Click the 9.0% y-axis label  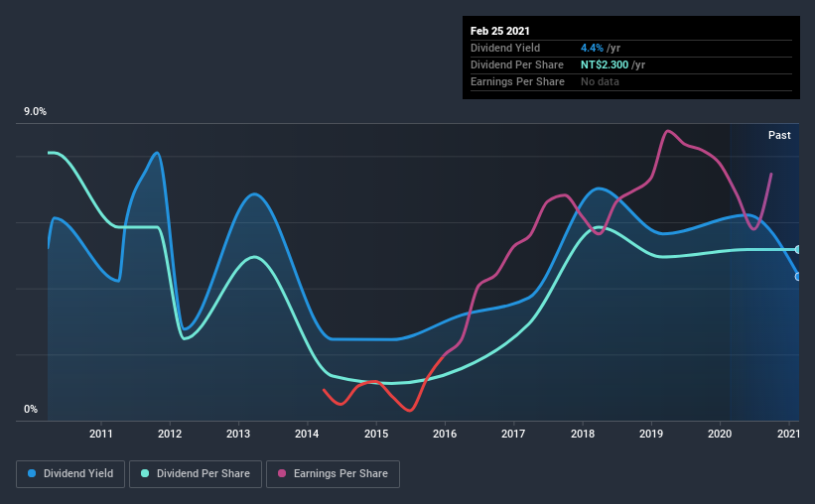point(35,112)
